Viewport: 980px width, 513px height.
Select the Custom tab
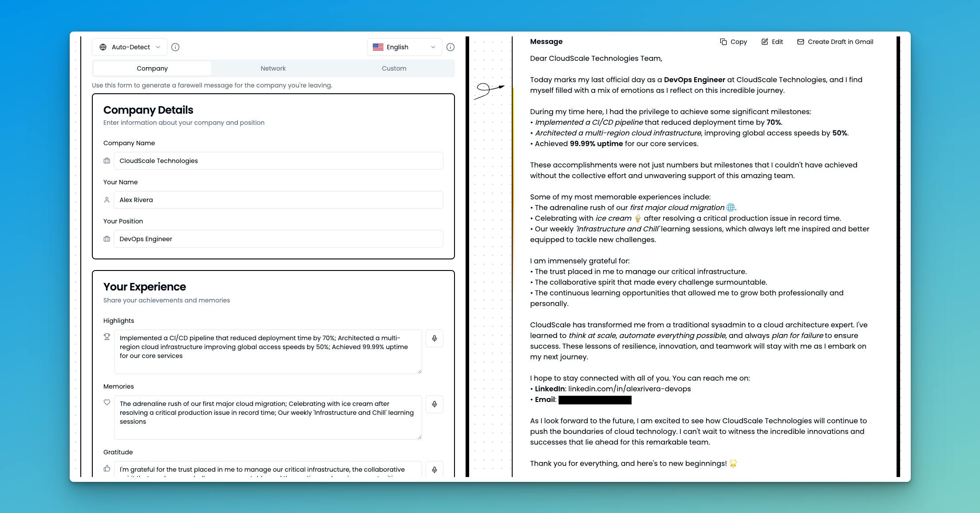pyautogui.click(x=393, y=68)
